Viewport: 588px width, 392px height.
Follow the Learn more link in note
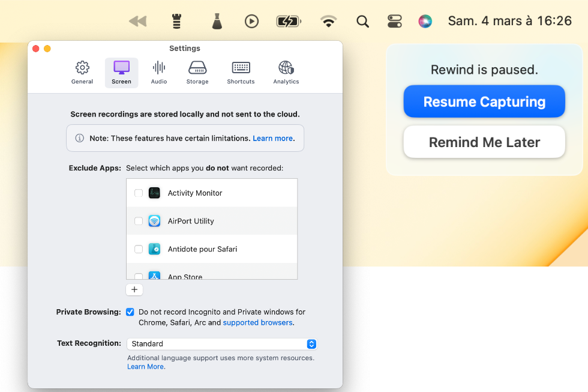point(272,139)
